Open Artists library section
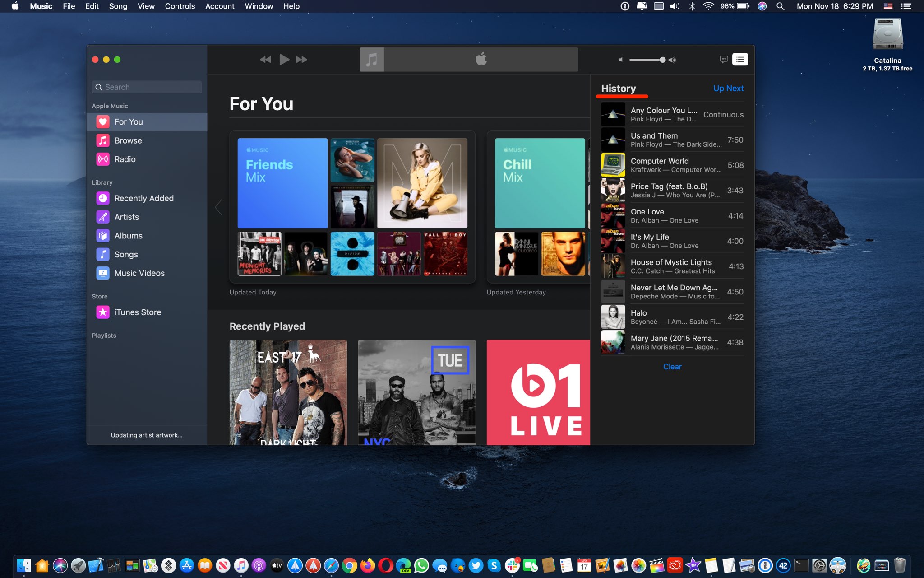 tap(147, 217)
